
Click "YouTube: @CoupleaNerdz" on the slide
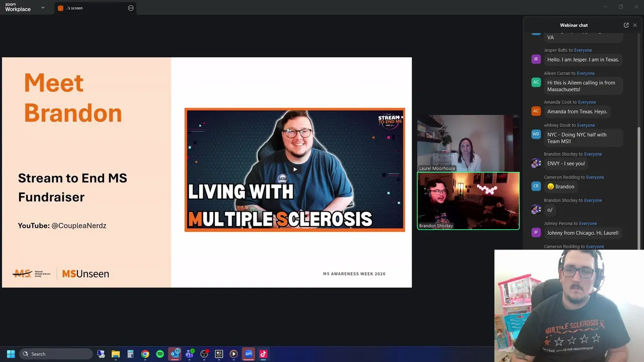62,226
